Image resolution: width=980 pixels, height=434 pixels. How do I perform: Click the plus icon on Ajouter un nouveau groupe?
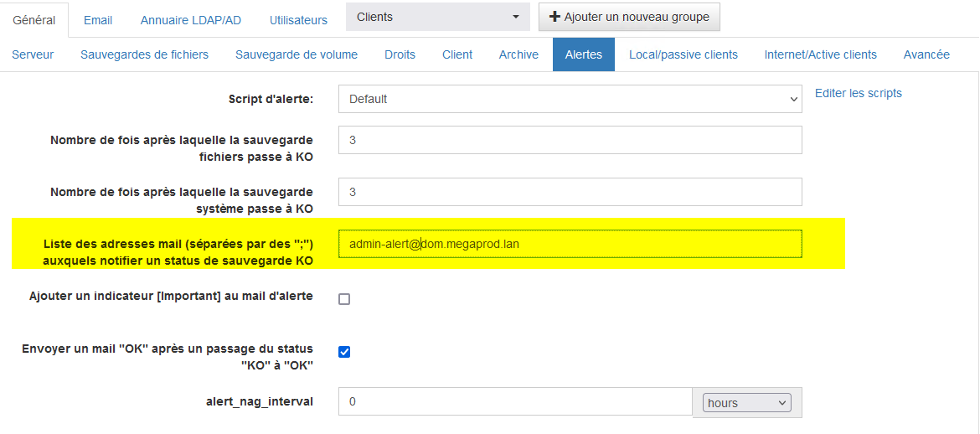(554, 17)
